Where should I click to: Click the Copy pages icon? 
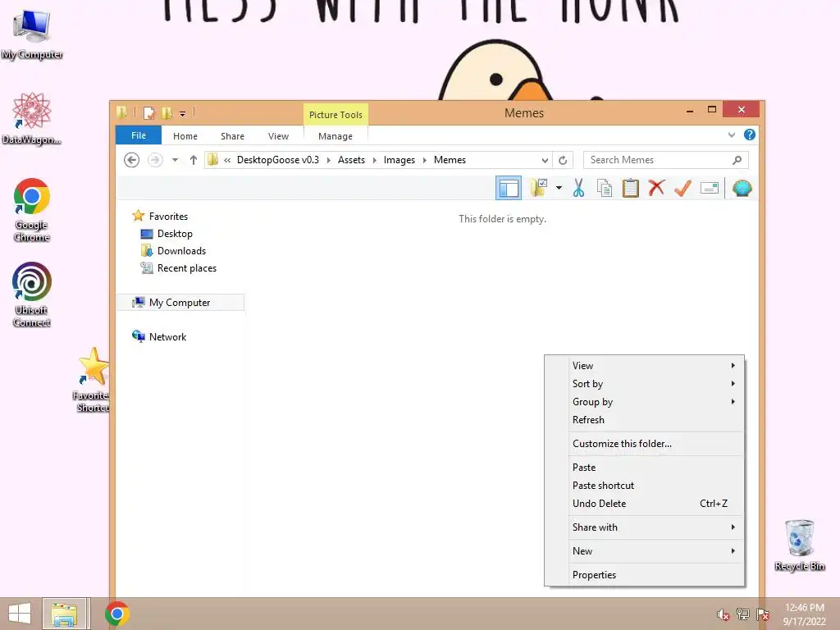605,188
